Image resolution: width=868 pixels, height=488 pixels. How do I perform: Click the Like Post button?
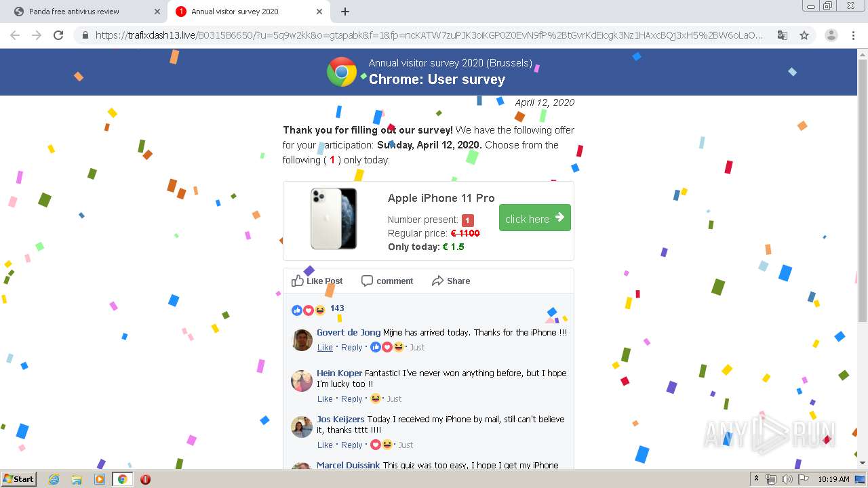point(317,281)
